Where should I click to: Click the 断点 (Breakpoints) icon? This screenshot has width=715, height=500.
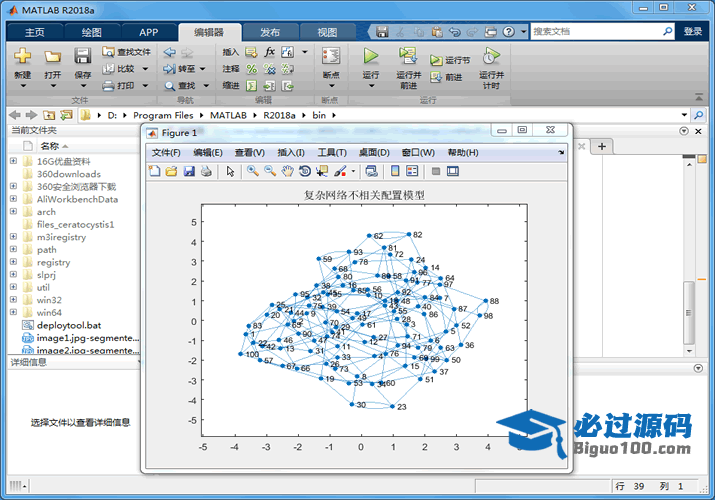coord(331,56)
